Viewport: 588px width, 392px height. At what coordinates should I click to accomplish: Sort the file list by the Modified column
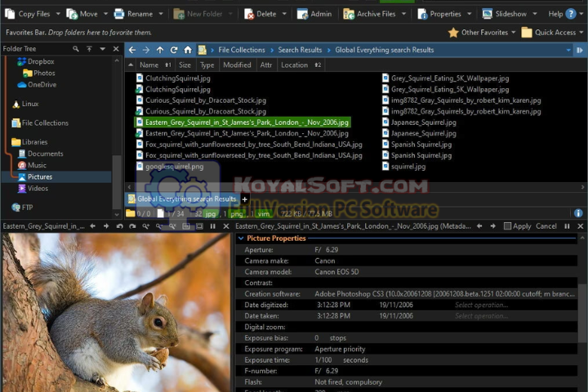(237, 65)
